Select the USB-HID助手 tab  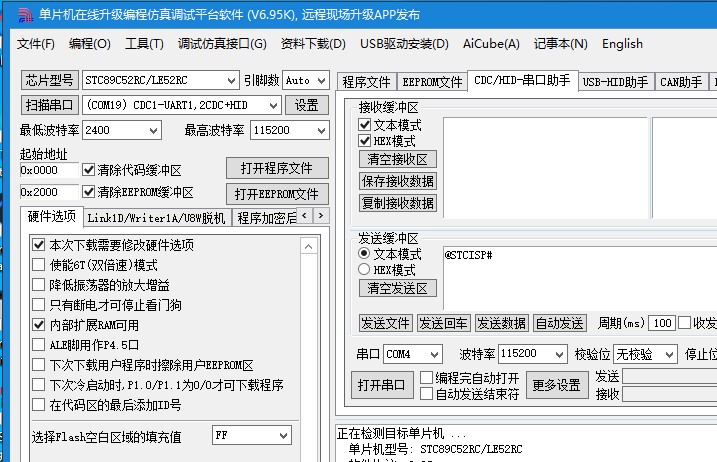pos(615,82)
